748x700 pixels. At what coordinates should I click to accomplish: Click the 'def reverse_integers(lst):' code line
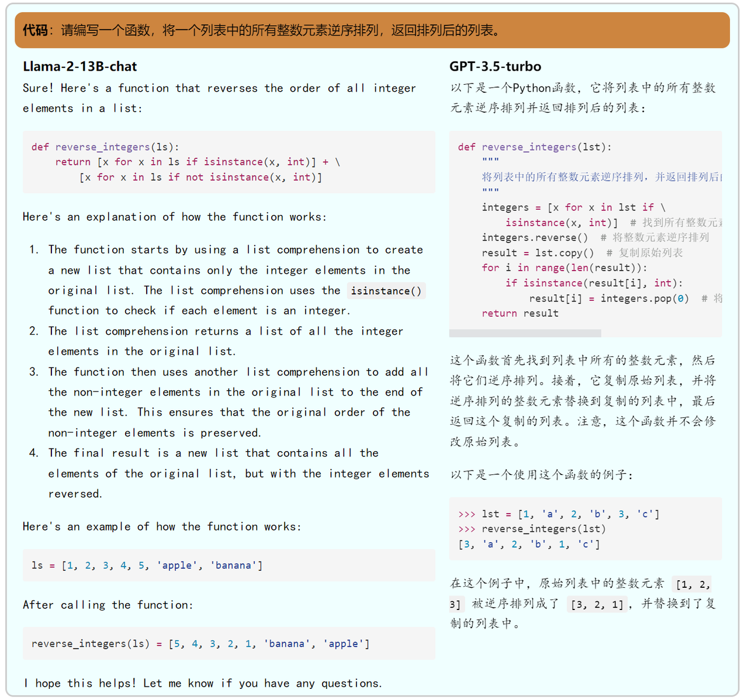click(534, 147)
